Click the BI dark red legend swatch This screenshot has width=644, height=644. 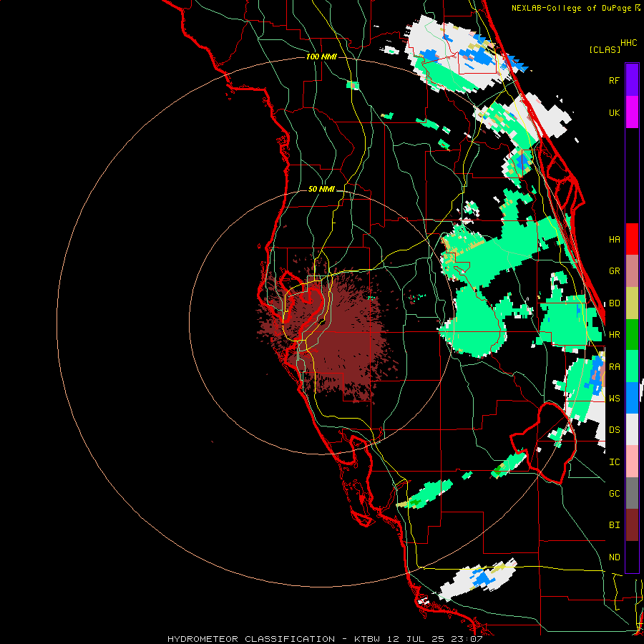pyautogui.click(x=632, y=525)
